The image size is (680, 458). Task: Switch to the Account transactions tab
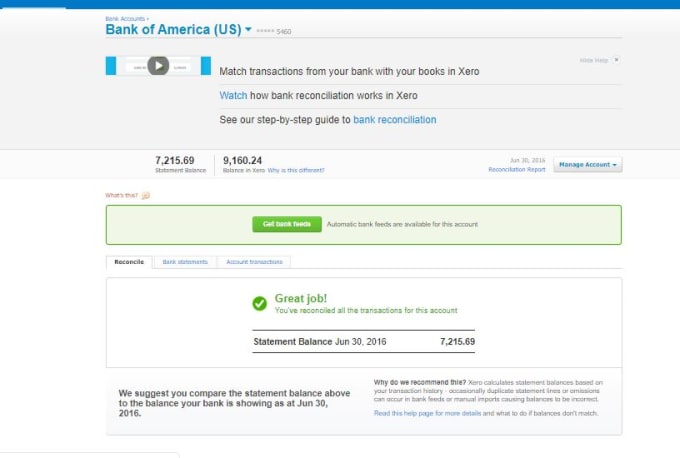pyautogui.click(x=254, y=262)
